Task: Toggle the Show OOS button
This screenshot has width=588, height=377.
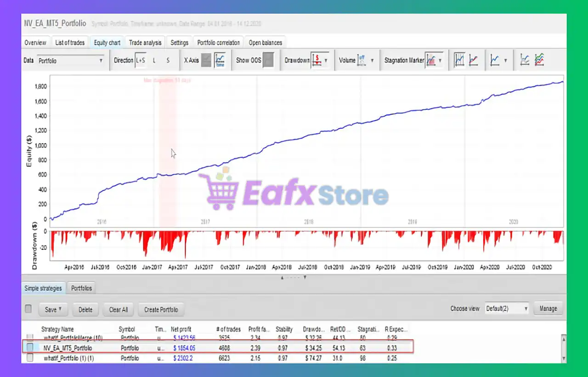Action: pos(268,60)
